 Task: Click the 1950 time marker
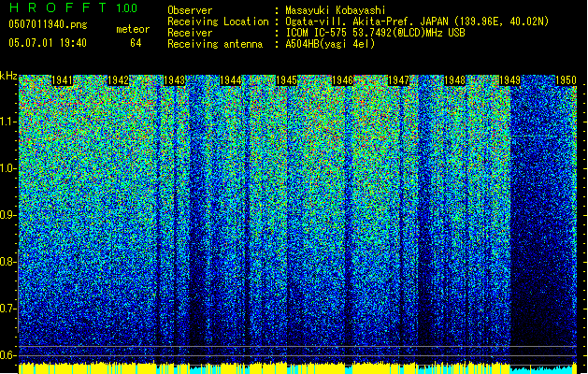pyautogui.click(x=566, y=80)
